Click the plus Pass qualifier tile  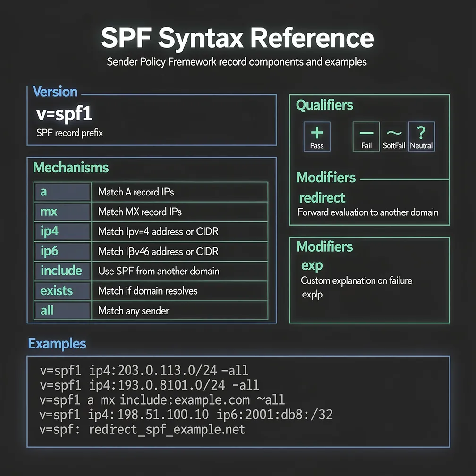(x=317, y=136)
